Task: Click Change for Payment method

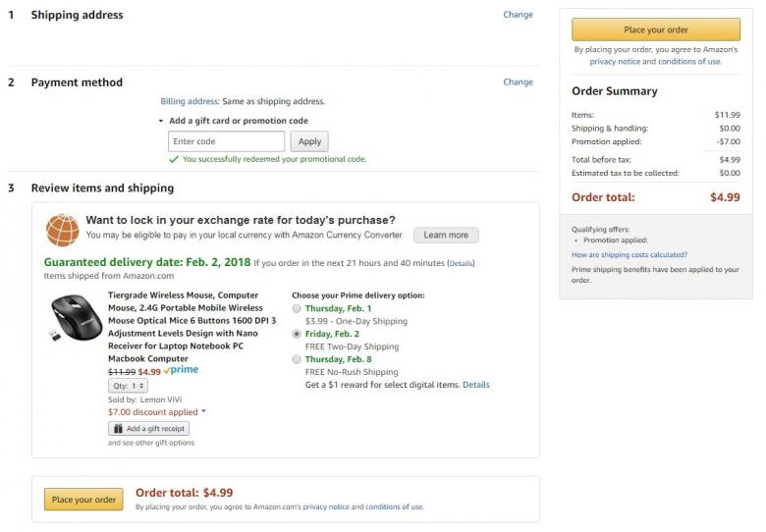Action: coord(518,82)
